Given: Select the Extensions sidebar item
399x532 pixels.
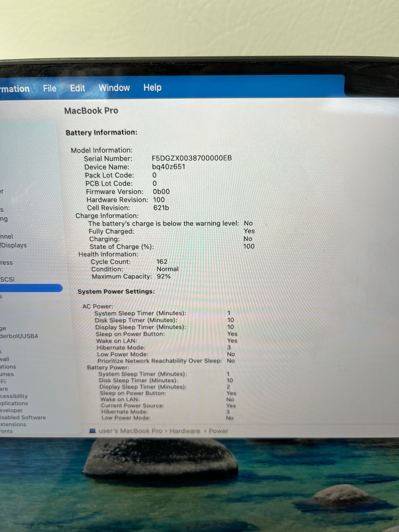Looking at the screenshot, I should click(13, 424).
